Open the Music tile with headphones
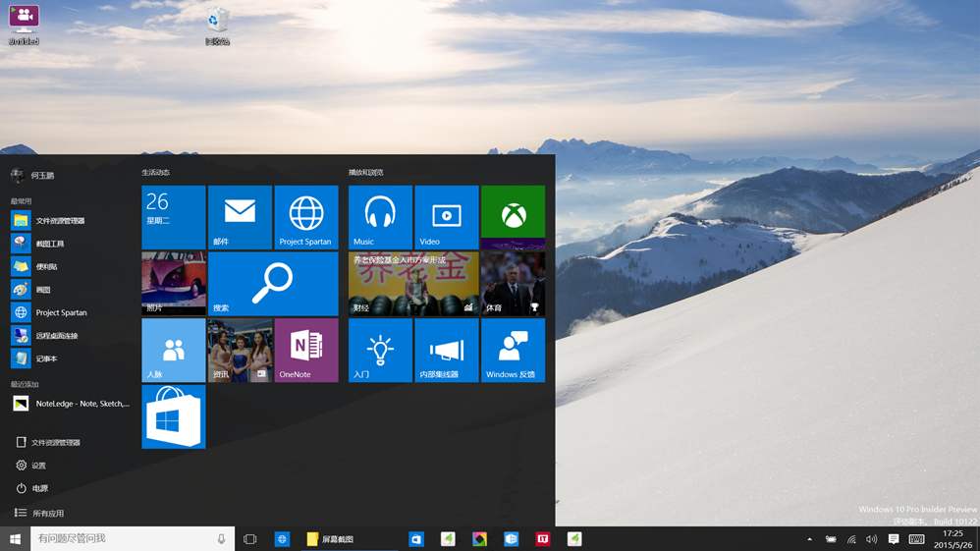The image size is (980, 551). point(380,217)
